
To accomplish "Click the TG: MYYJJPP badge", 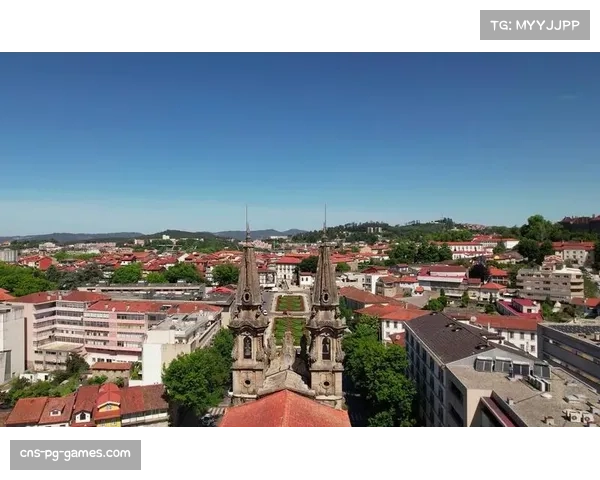I will tap(535, 24).
